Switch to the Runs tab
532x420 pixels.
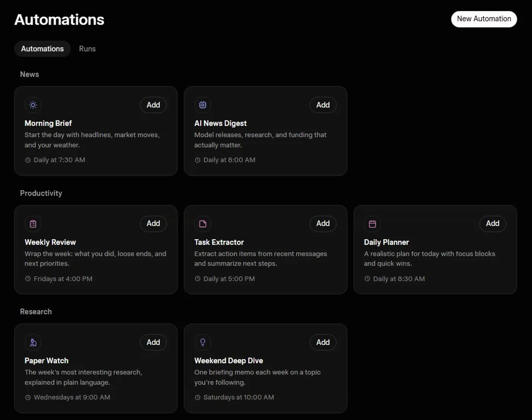pyautogui.click(x=87, y=49)
